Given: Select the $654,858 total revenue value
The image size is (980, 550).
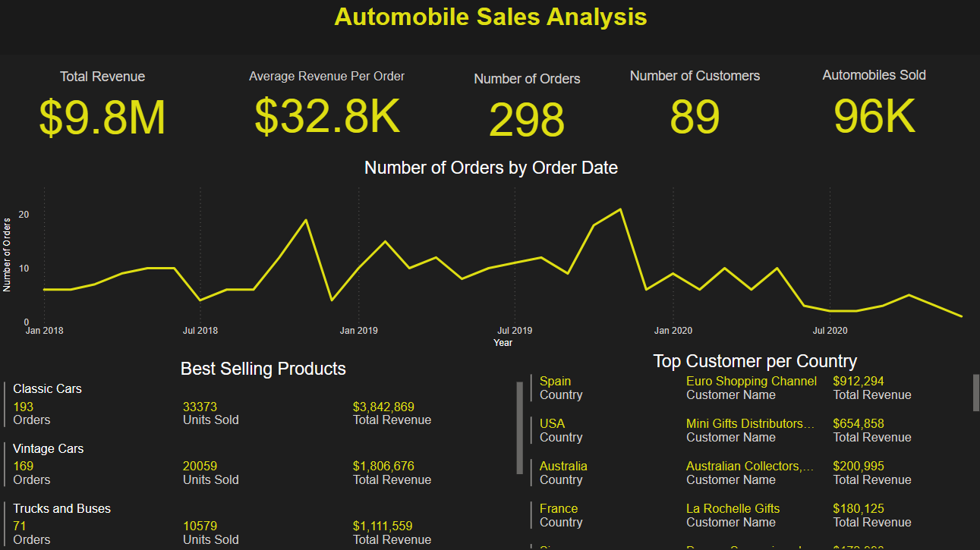Looking at the screenshot, I should click(859, 424).
